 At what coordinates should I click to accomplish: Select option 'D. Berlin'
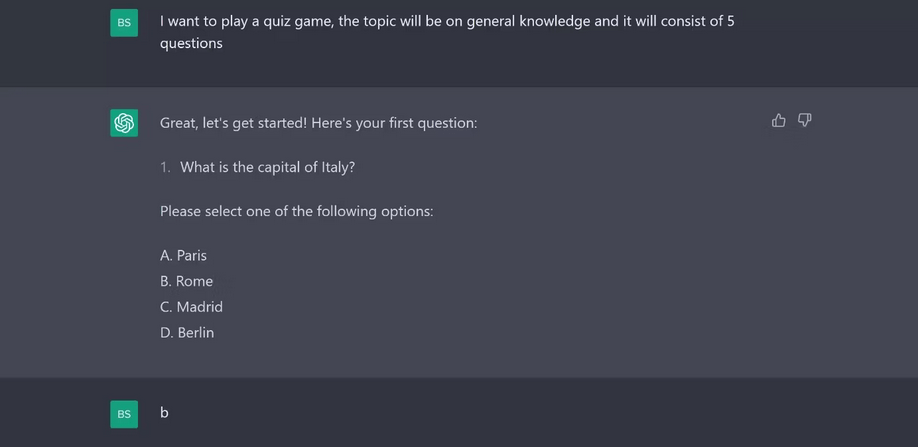187,333
